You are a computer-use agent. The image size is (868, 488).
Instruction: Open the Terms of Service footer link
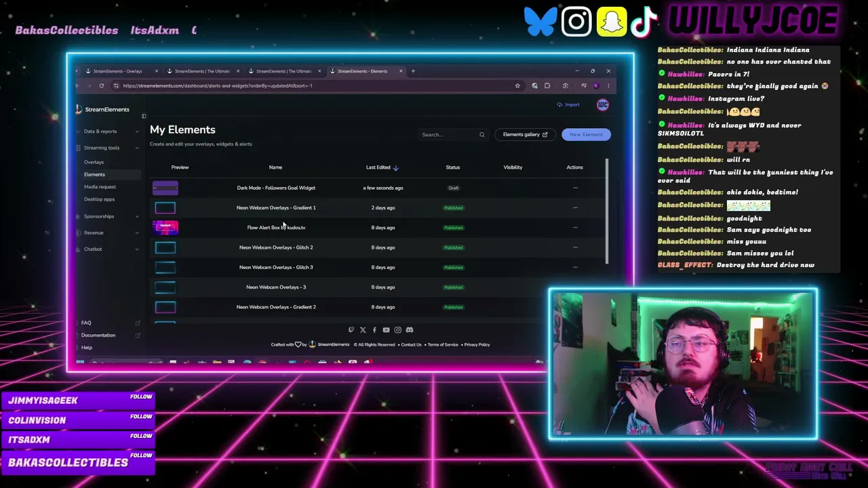(x=443, y=345)
